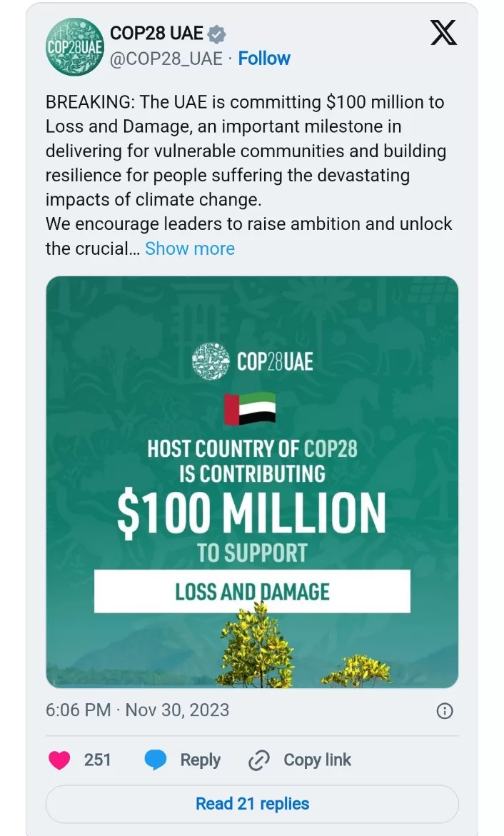Like the tweet with the heart icon

coord(59,760)
